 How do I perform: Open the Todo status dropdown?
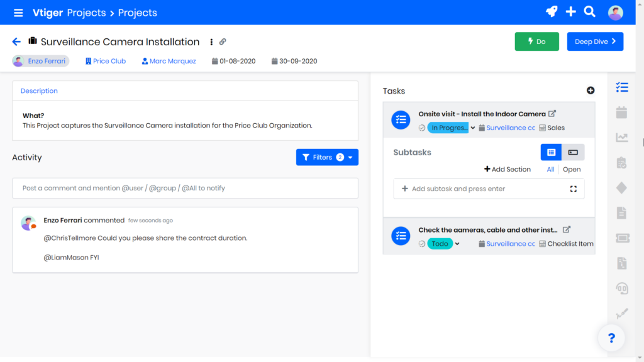point(457,244)
